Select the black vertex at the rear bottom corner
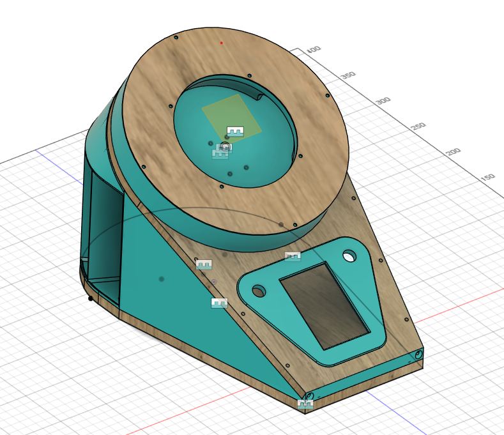504x435 pixels. click(x=90, y=298)
